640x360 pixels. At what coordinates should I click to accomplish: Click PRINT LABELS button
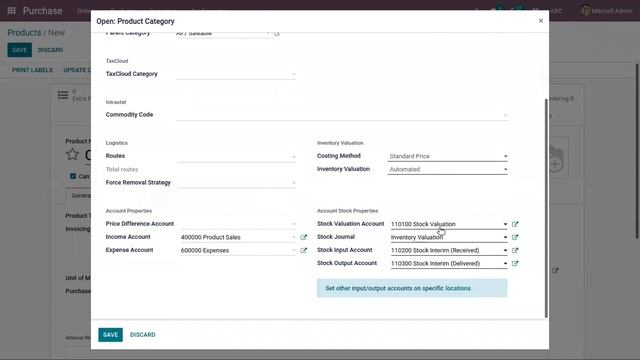(x=32, y=70)
